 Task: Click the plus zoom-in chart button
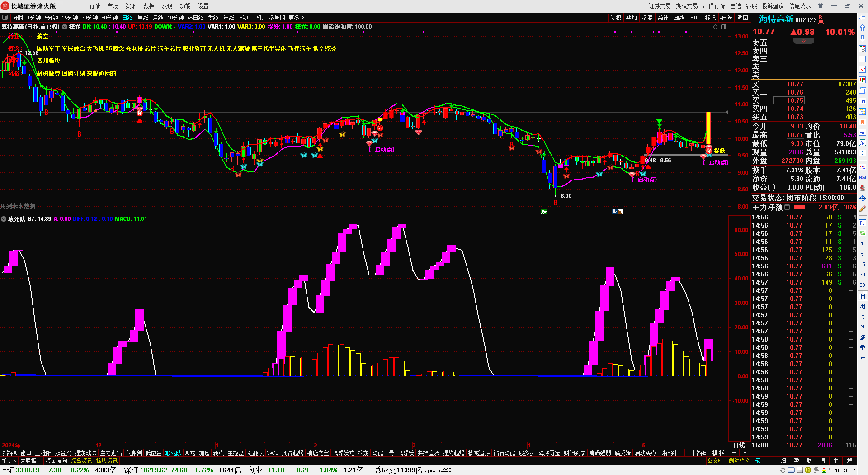coord(734,453)
